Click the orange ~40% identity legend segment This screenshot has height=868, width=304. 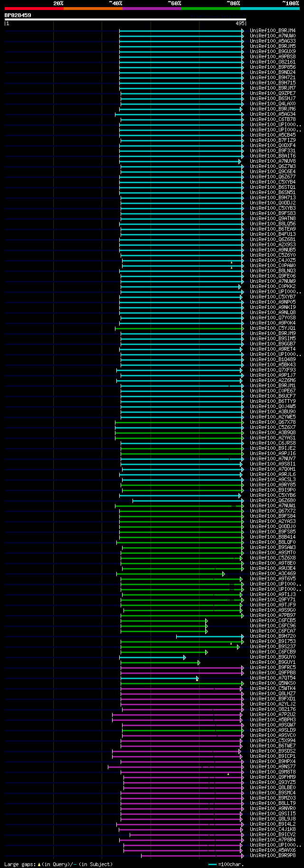click(93, 9)
